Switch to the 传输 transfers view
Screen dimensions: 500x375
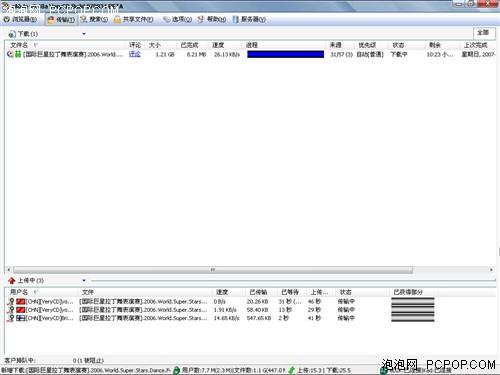pos(61,20)
